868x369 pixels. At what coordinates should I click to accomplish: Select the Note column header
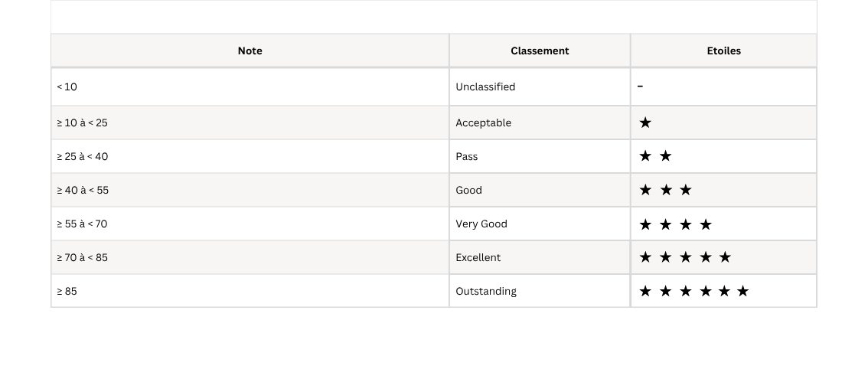[x=250, y=51]
